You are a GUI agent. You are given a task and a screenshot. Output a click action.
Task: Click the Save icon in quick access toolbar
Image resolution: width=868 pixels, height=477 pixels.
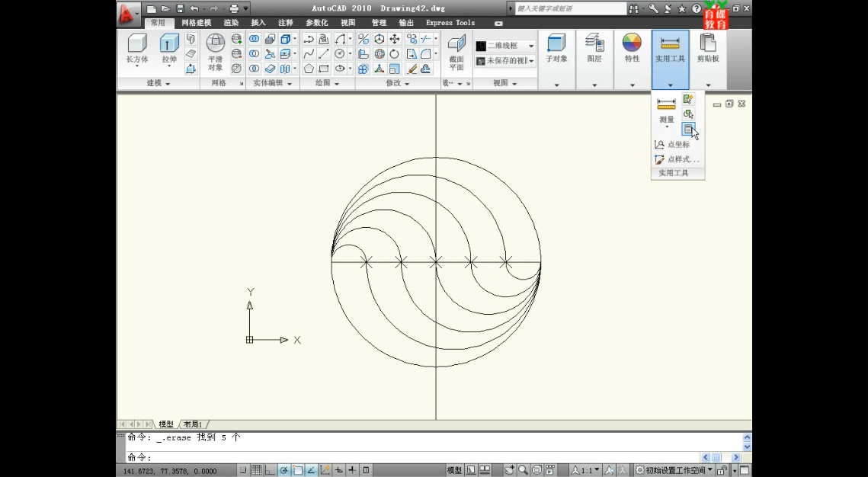point(180,8)
